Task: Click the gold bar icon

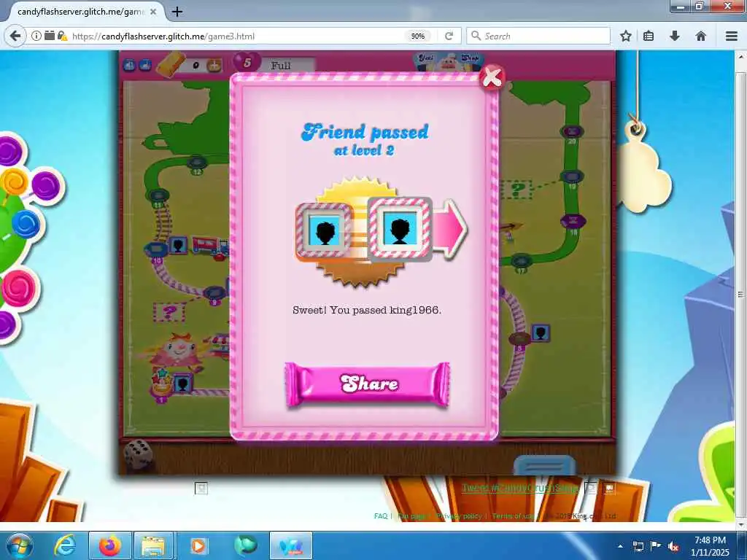Action: (172, 64)
